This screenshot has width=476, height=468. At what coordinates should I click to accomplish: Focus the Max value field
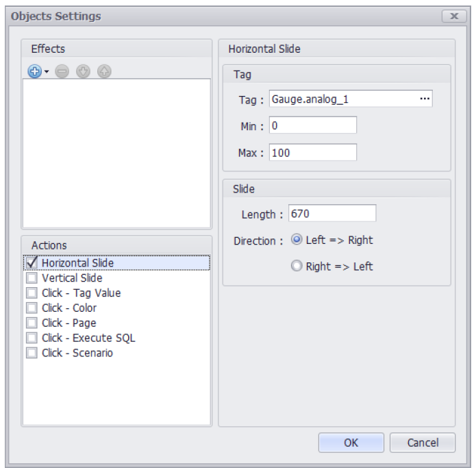click(313, 152)
